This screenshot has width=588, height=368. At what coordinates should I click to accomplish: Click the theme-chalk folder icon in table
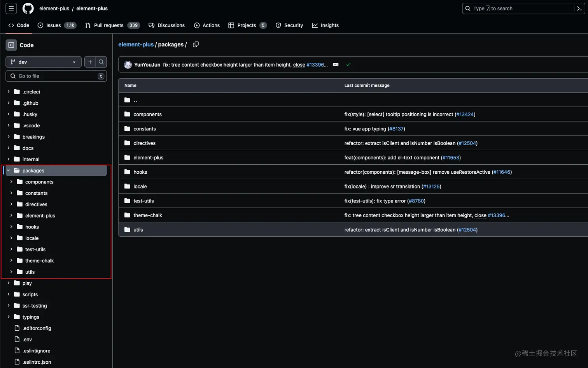pos(127,215)
